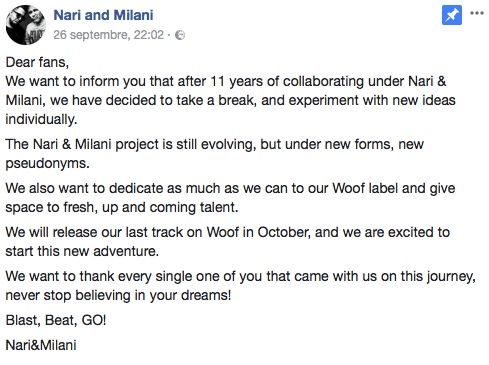489x365 pixels.
Task: Click the line 'last track on Woof in October'
Action: tap(228, 232)
